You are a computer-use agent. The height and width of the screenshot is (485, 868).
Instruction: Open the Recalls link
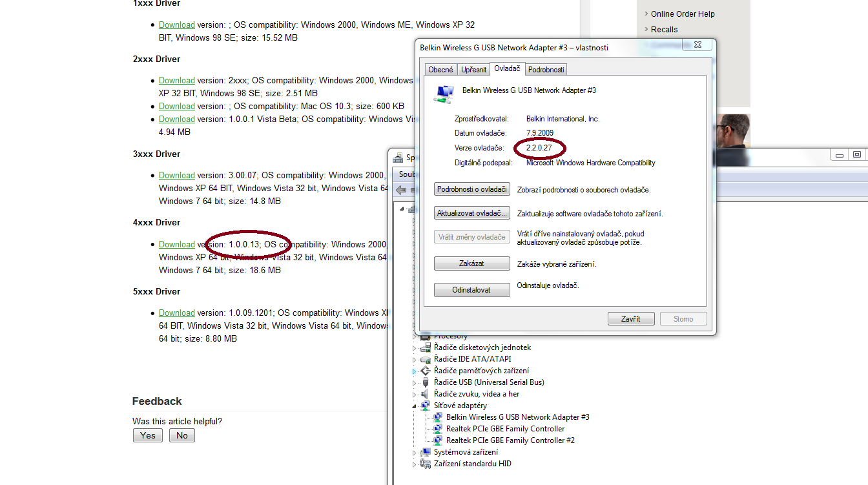tap(665, 29)
